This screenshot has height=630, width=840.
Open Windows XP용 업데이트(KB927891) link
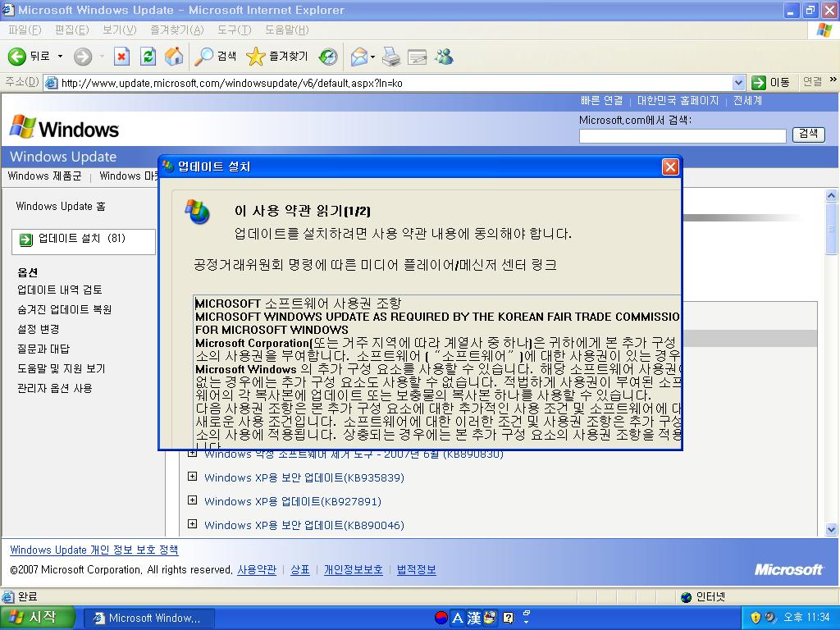pos(293,501)
